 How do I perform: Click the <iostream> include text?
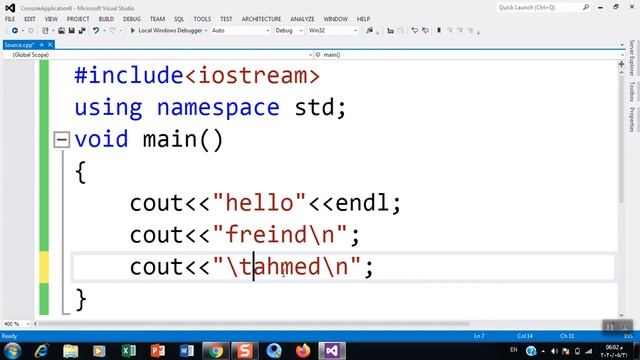click(252, 76)
